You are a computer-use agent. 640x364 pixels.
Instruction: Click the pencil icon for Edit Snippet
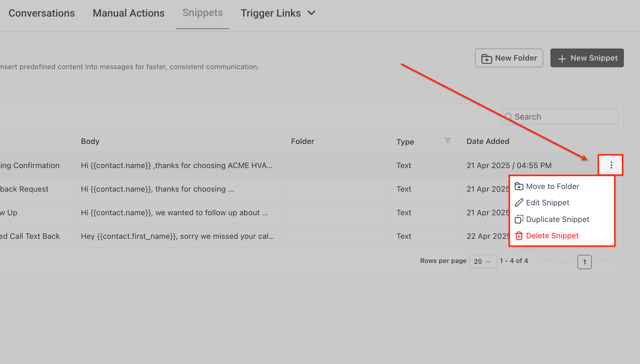point(519,203)
